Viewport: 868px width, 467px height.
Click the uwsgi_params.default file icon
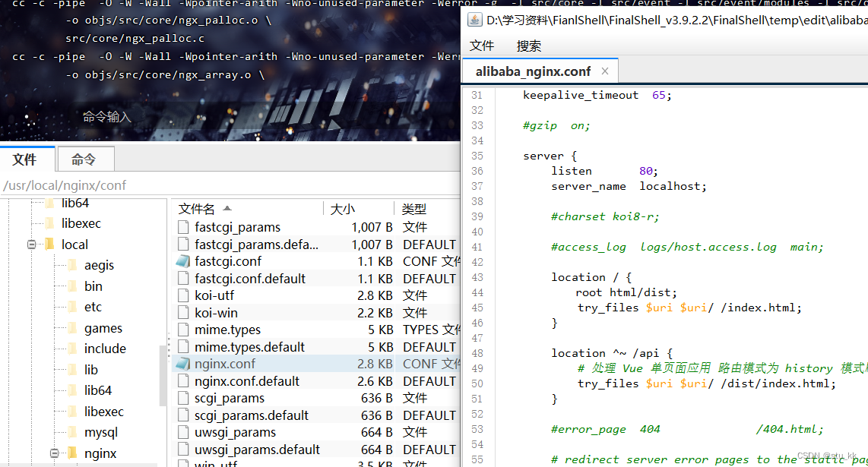point(183,450)
